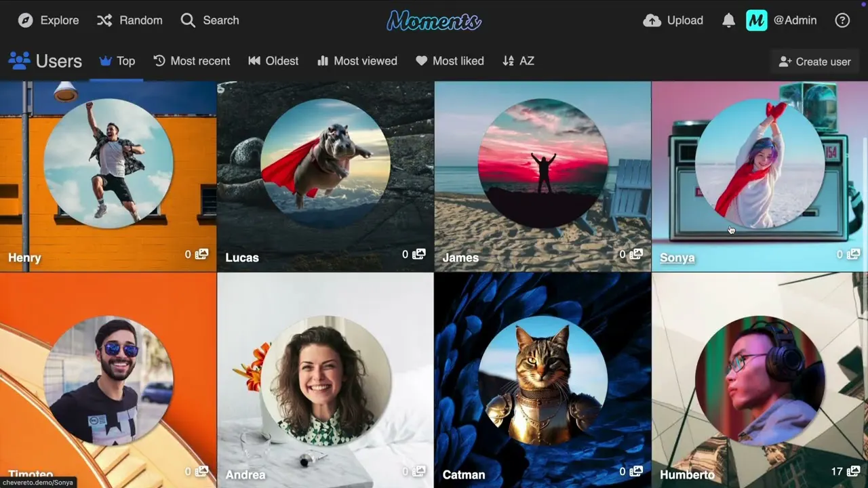Click Sonya's image count icon
868x488 pixels.
click(x=853, y=254)
